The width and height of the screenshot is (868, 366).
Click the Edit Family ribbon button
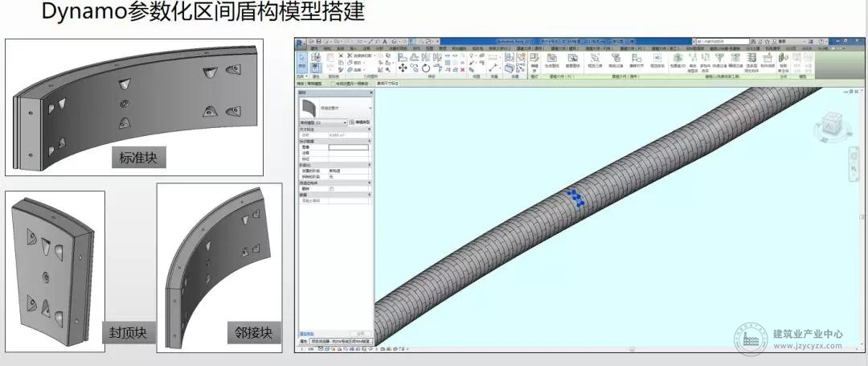(534, 61)
